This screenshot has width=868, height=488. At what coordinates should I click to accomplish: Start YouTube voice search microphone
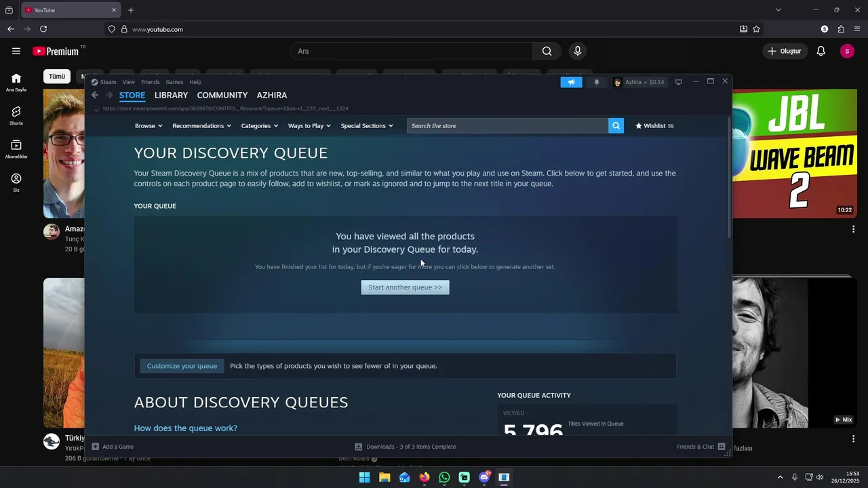click(x=577, y=51)
